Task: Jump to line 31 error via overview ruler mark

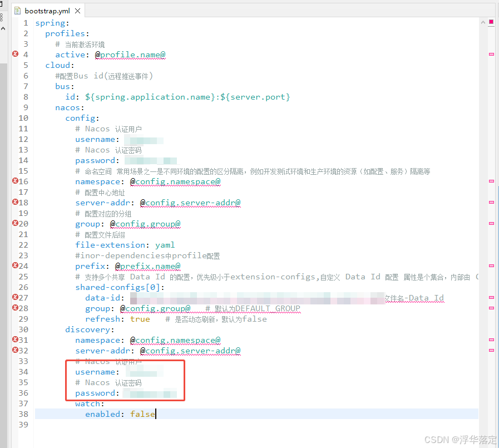Action: coord(491,339)
